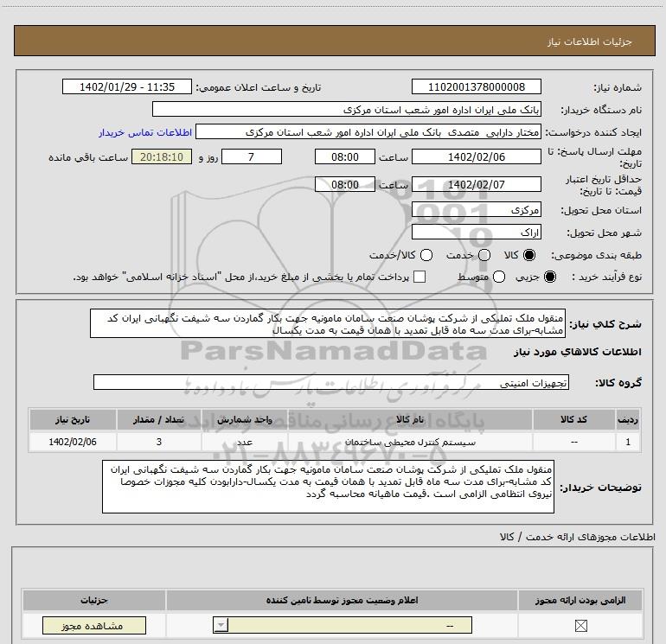666x644 pixels.
Task: Click the واحد شمارش column header
Action: pos(245,419)
